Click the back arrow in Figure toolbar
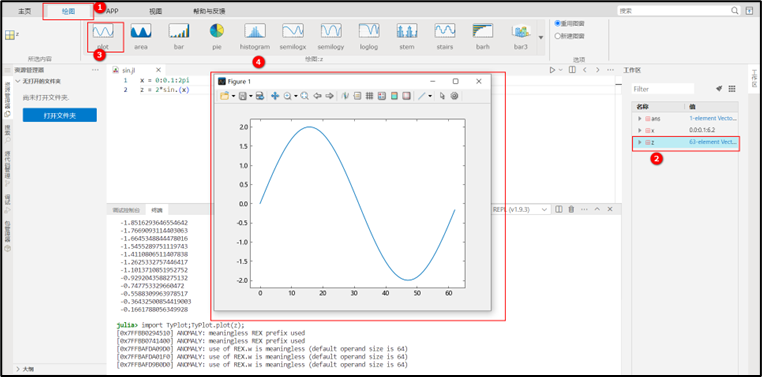762x377 pixels. click(317, 96)
